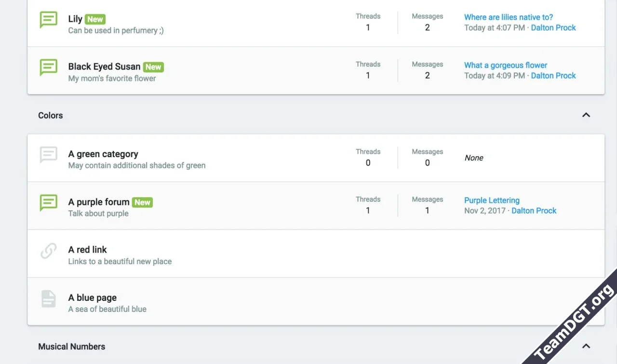
Task: View Dalton Prock profile in Lily row
Action: pos(553,28)
